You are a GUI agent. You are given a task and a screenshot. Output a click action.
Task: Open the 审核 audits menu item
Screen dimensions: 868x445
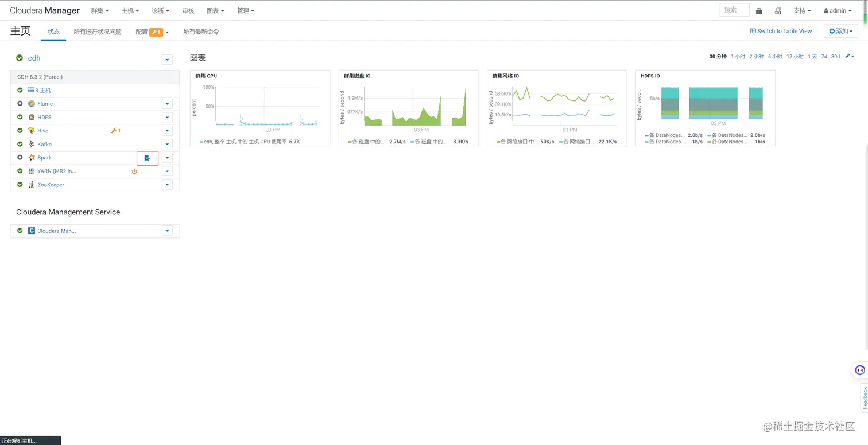click(x=188, y=10)
